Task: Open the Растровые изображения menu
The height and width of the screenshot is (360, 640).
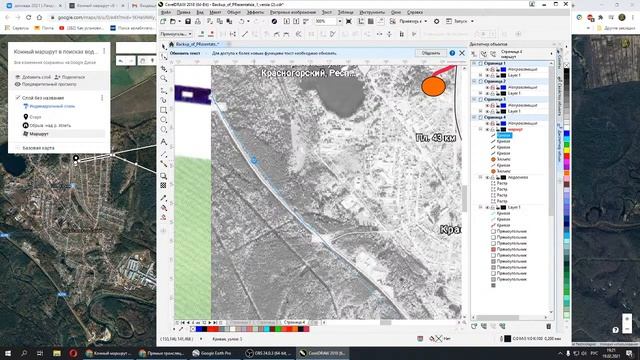Action: coord(293,12)
